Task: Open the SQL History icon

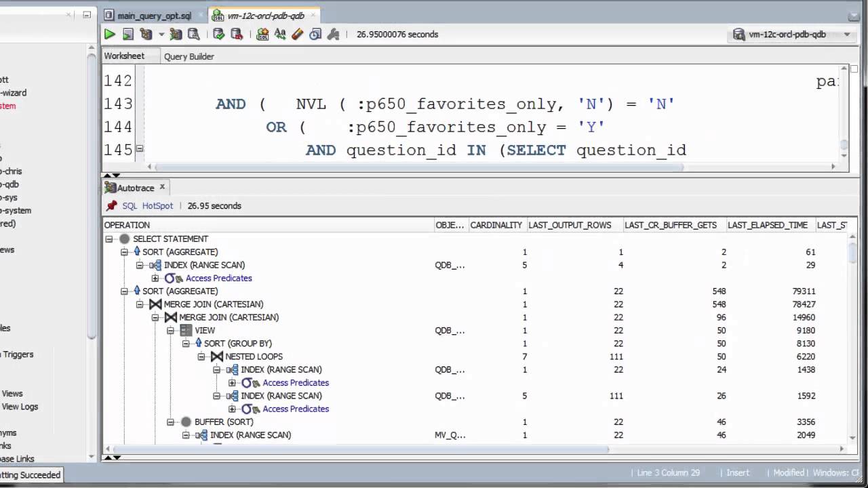Action: 315,34
